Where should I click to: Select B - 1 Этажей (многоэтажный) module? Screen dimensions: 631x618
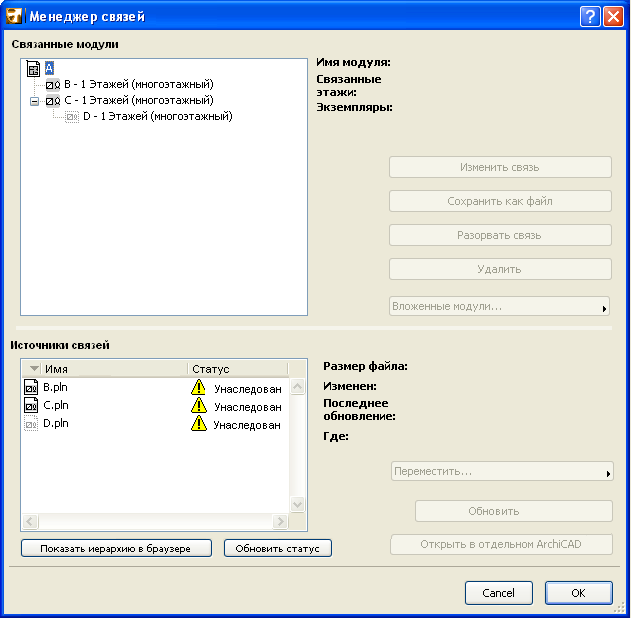(x=139, y=84)
